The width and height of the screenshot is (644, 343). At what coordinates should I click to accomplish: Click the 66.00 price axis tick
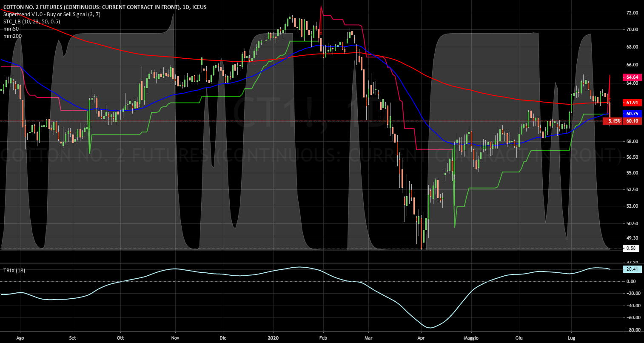coord(632,65)
